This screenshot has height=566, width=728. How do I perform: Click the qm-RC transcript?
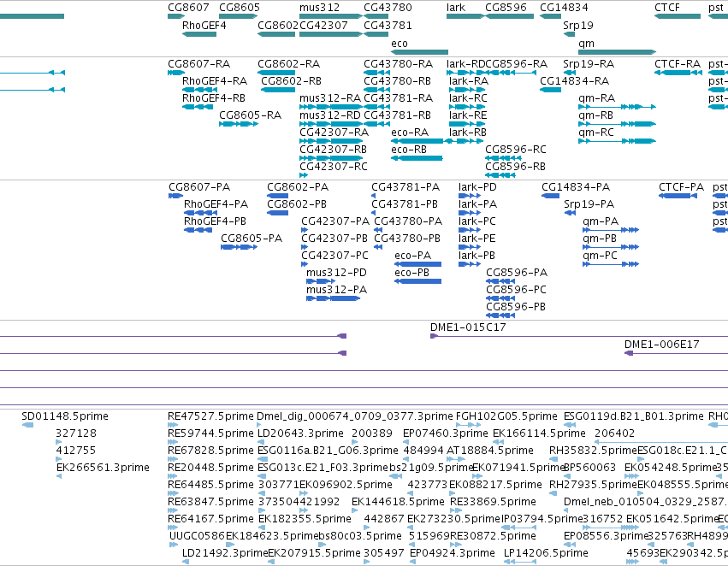pyautogui.click(x=617, y=141)
